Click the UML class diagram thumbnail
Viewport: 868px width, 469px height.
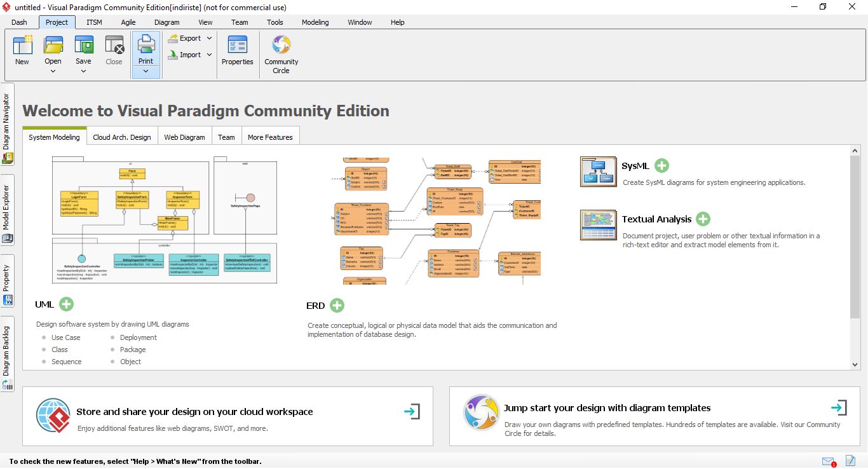tap(165, 220)
